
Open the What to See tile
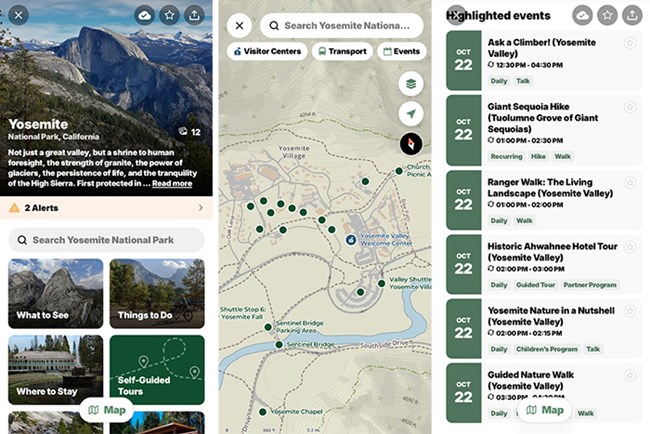pos(56,293)
